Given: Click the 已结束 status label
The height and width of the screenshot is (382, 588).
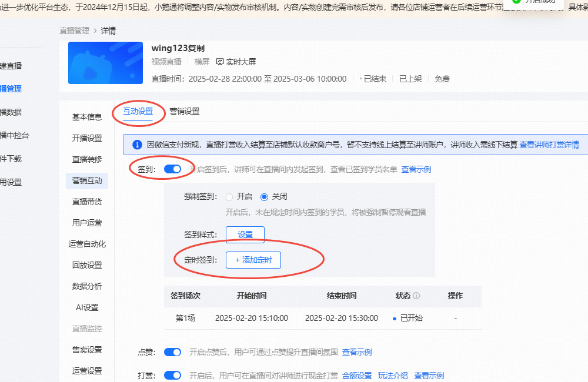Looking at the screenshot, I should pos(375,79).
